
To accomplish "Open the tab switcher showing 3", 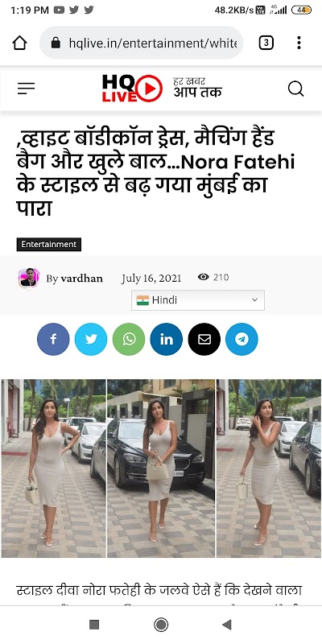I will point(266,43).
